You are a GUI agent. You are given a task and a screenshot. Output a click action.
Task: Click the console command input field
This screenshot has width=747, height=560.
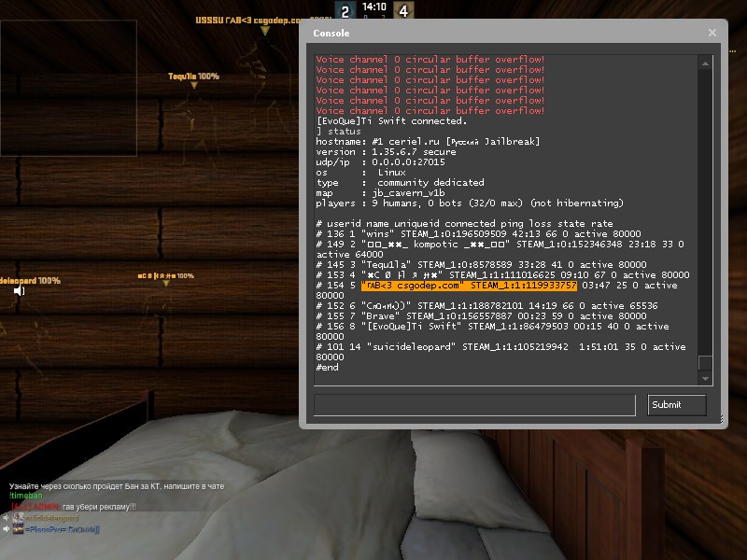[x=475, y=405]
